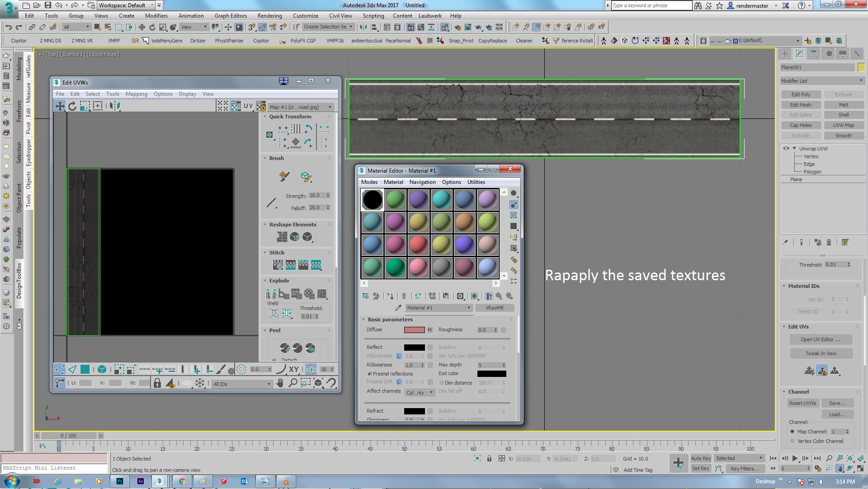Open the Navigation menu in Material Editor
The width and height of the screenshot is (868, 489).
pyautogui.click(x=422, y=182)
